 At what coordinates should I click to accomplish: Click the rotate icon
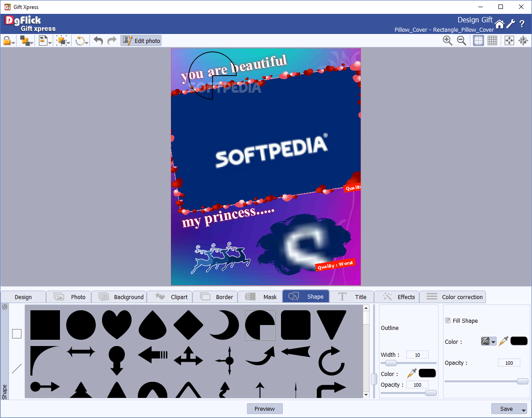pos(80,41)
